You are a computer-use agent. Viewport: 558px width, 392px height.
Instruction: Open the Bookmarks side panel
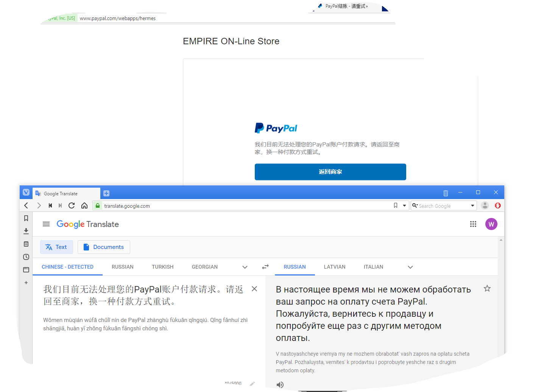pyautogui.click(x=26, y=218)
